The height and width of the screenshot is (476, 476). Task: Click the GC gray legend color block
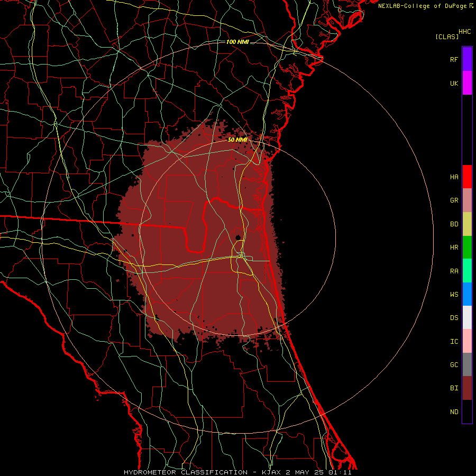pyautogui.click(x=467, y=364)
